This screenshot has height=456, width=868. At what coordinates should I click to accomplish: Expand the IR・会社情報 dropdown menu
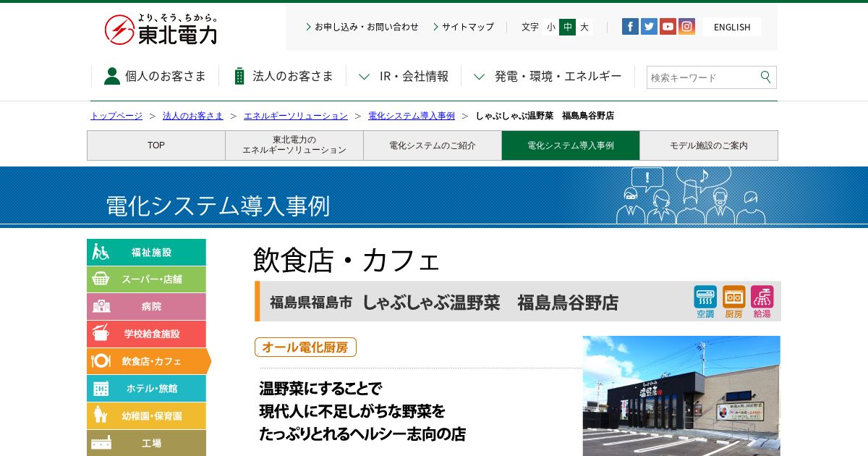[404, 76]
